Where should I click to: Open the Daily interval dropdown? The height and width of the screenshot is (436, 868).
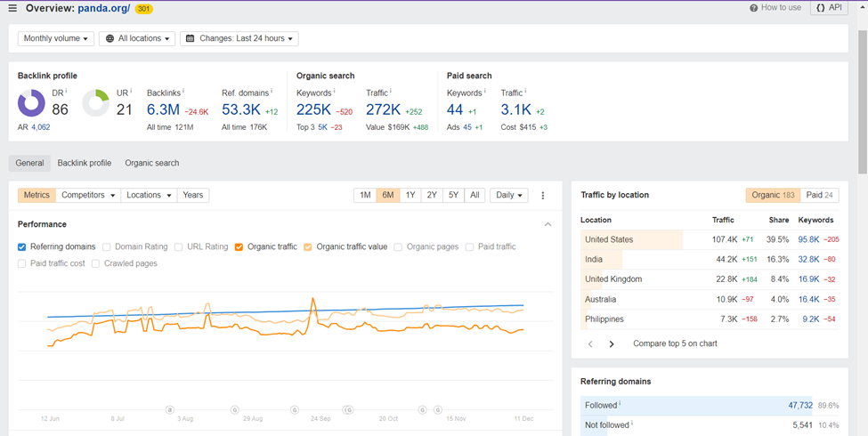[508, 196]
